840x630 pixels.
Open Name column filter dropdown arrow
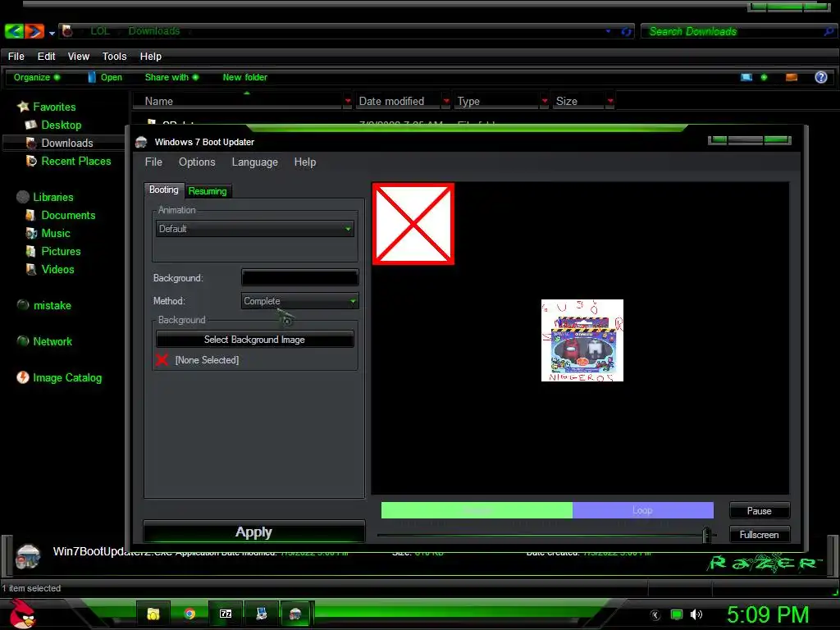[x=348, y=101]
